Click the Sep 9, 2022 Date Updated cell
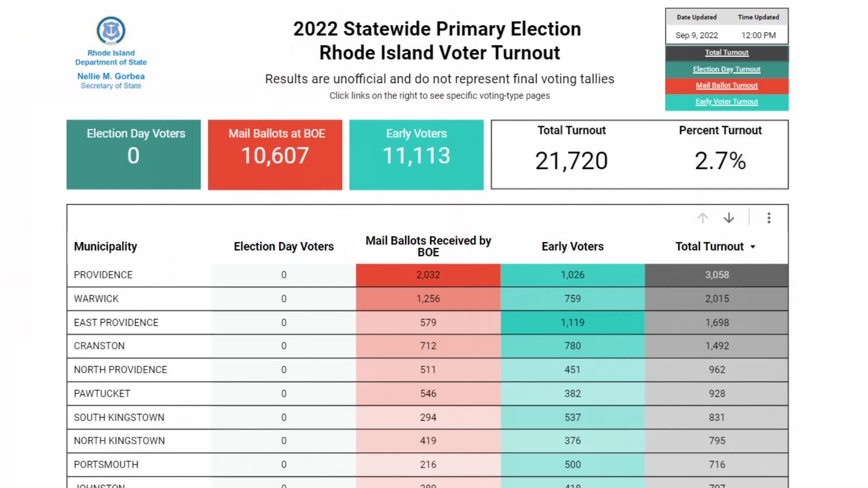Screen dimensions: 868x488 [x=696, y=35]
